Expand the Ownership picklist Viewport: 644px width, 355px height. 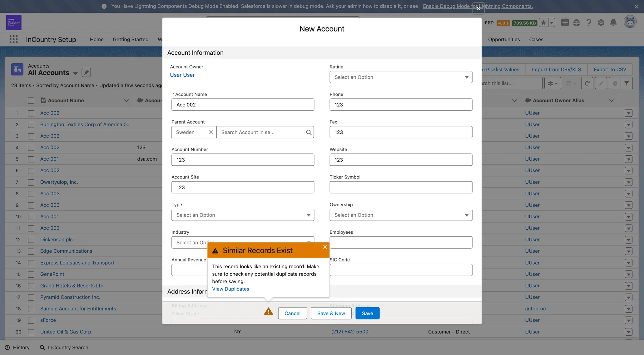(x=401, y=215)
